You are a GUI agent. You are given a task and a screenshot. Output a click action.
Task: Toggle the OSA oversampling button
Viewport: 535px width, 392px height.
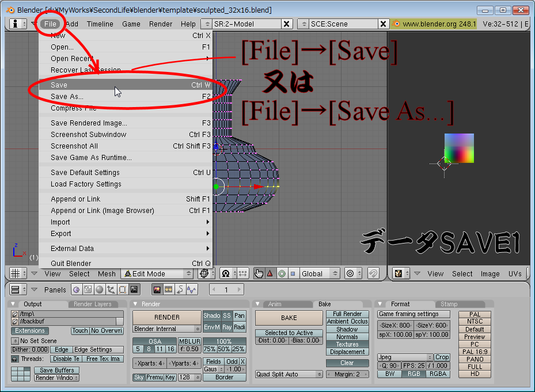tap(155, 341)
